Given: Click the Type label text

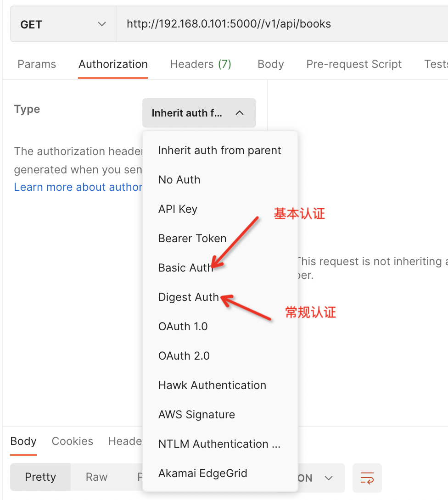Looking at the screenshot, I should coord(27,109).
